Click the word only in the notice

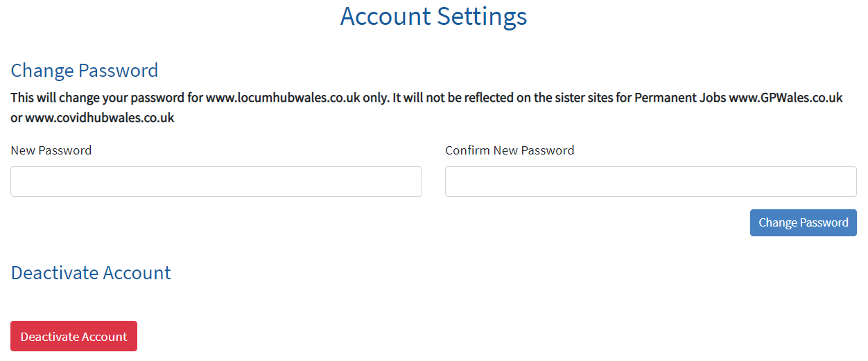375,98
